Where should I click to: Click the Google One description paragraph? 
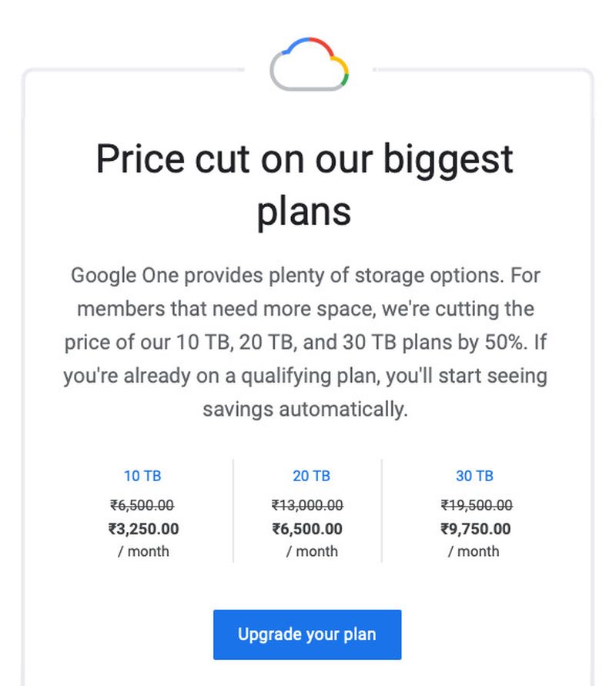(x=306, y=342)
